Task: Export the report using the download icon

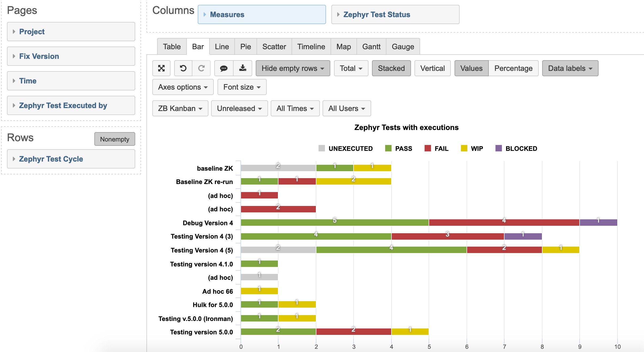Action: (242, 68)
